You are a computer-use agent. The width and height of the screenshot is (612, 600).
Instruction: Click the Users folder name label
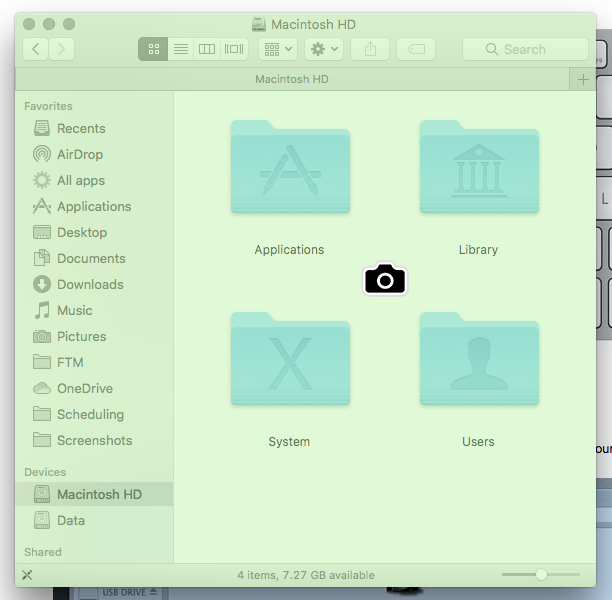click(478, 442)
